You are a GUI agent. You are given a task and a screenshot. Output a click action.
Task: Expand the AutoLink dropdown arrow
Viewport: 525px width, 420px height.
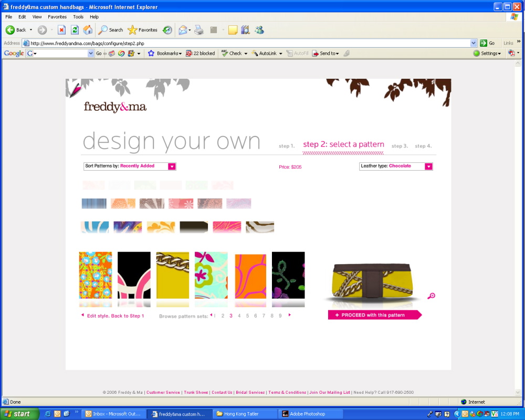[280, 54]
